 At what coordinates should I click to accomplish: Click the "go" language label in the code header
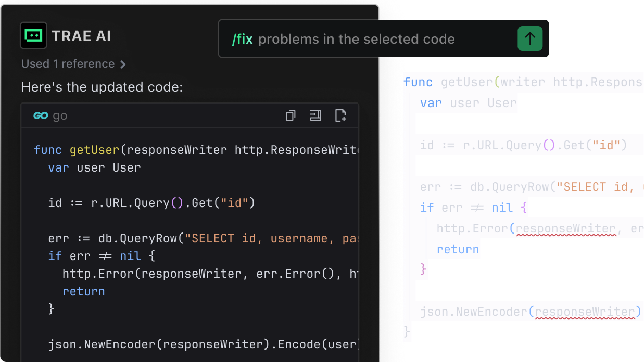click(60, 115)
